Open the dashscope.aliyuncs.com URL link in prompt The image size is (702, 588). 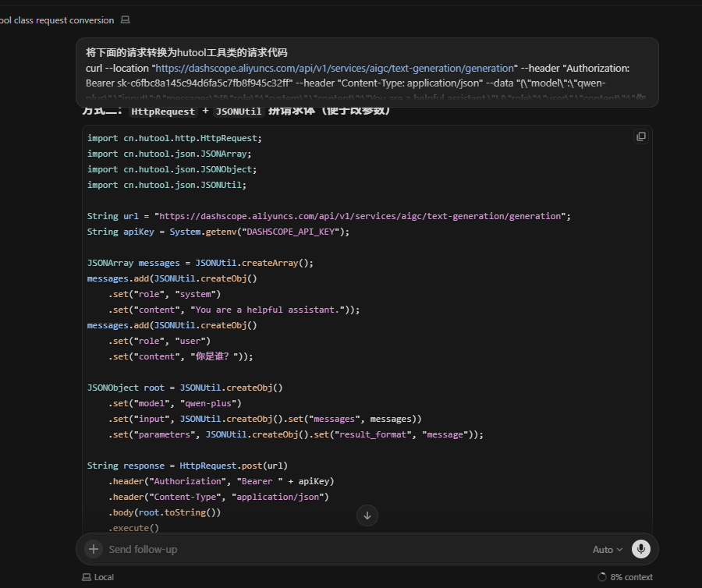pyautogui.click(x=335, y=69)
